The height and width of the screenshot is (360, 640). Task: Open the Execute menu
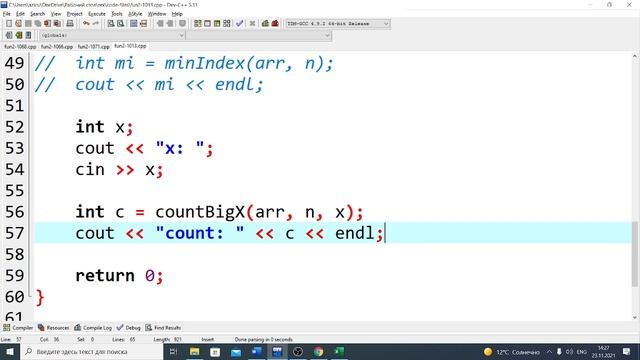click(x=97, y=14)
